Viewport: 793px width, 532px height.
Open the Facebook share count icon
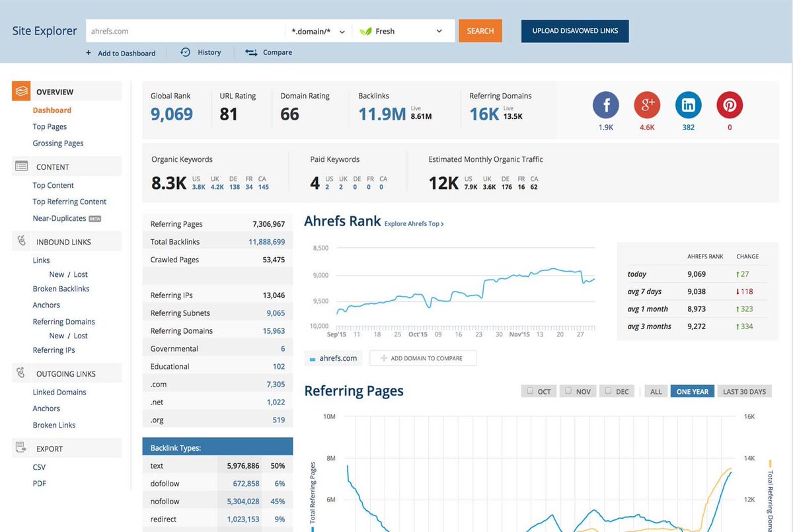coord(605,105)
